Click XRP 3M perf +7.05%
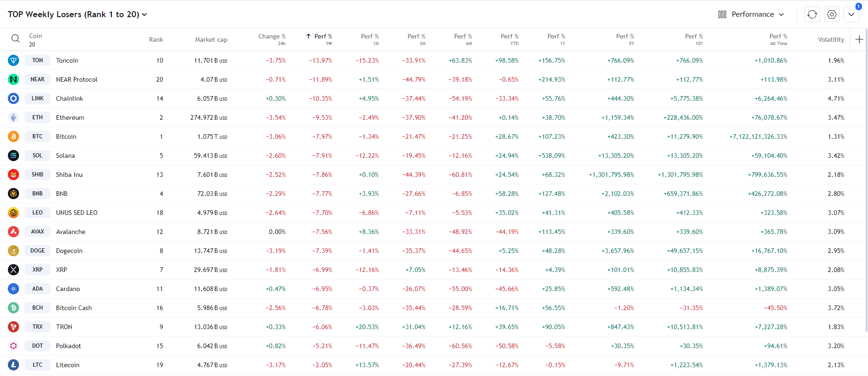The height and width of the screenshot is (376, 868). tap(415, 270)
